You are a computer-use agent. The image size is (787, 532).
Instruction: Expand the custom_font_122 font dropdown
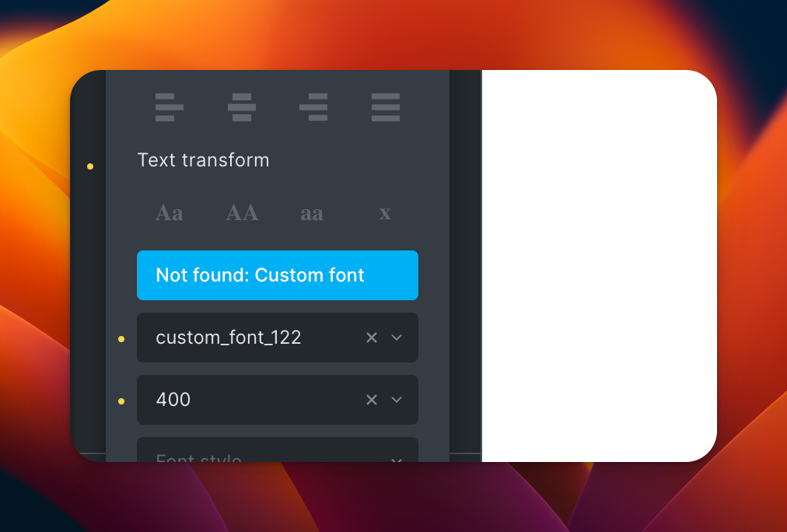click(397, 338)
